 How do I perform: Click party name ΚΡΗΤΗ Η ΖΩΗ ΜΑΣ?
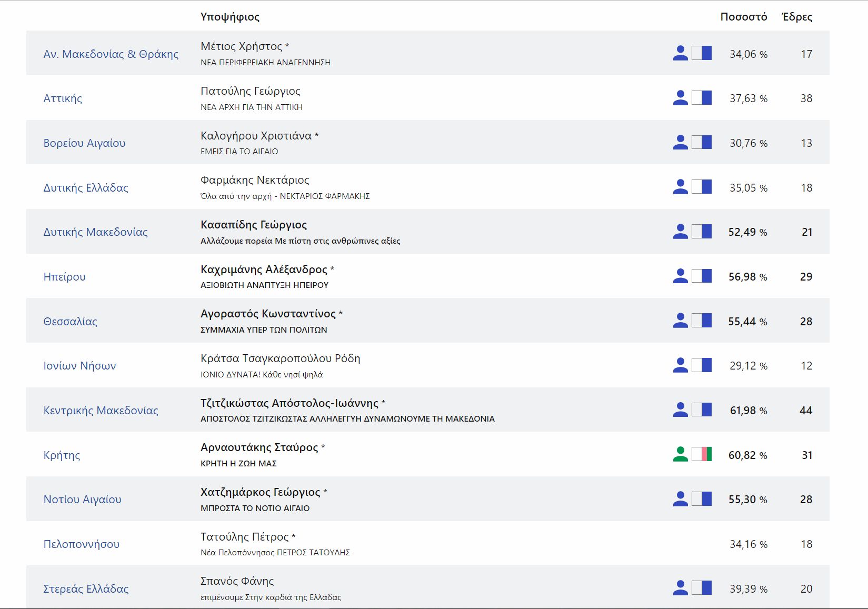(238, 464)
